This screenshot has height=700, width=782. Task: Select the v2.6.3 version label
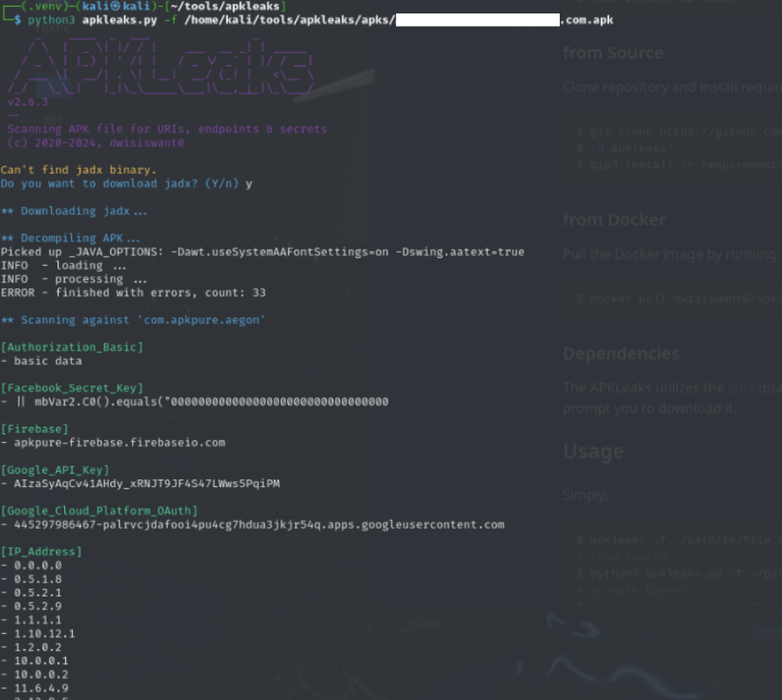tap(28, 102)
